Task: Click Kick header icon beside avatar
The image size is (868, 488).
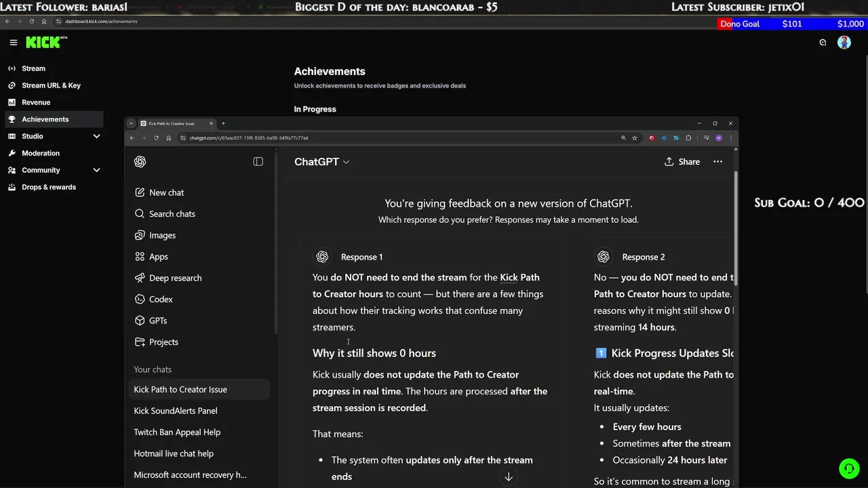Action: [x=823, y=42]
